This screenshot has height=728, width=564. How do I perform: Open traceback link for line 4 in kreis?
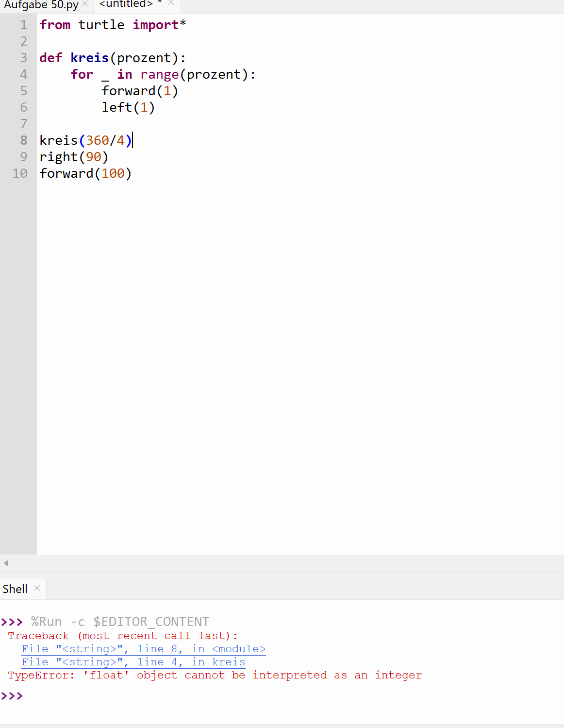(133, 662)
